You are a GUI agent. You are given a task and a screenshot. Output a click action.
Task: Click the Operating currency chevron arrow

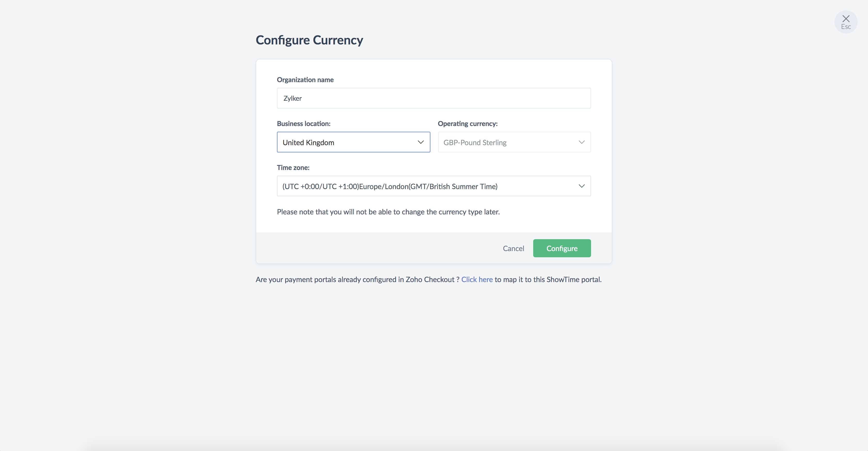581,142
